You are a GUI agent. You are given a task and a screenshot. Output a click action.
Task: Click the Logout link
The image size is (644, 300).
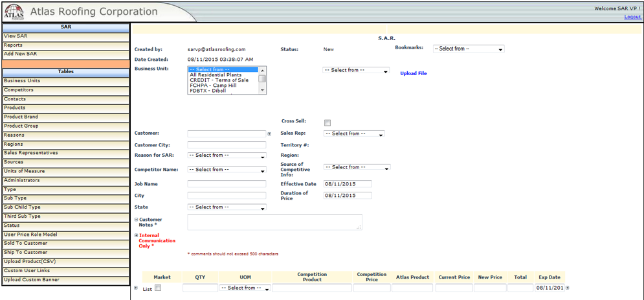coord(632,17)
